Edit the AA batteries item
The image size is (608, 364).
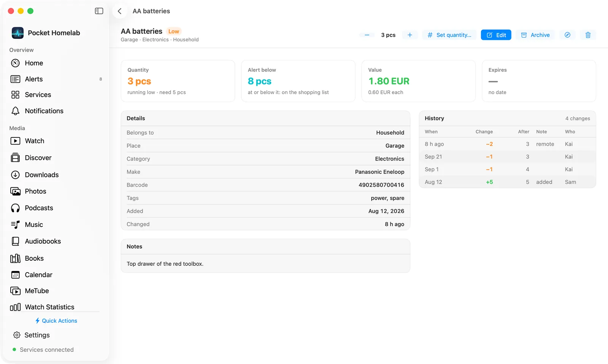496,35
